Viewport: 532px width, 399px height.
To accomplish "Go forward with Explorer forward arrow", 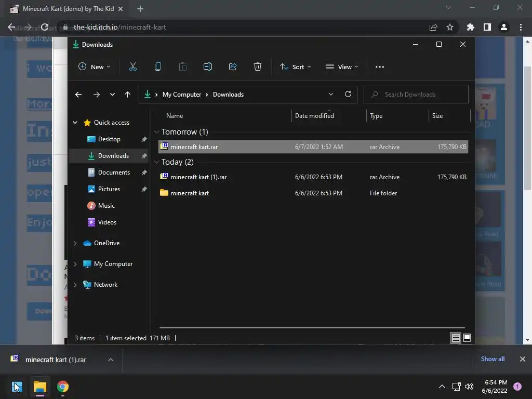I will tap(96, 95).
